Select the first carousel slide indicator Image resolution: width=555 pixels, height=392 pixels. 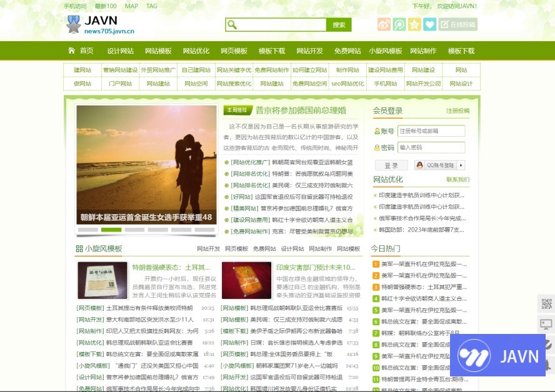click(87, 230)
